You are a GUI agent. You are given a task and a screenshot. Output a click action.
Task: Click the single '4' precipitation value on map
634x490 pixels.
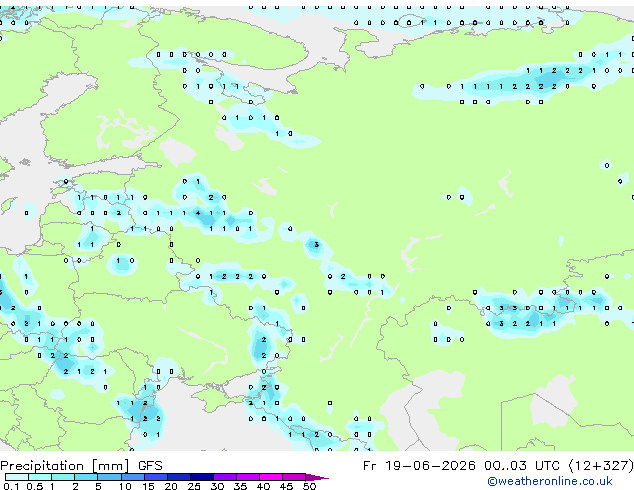(198, 213)
